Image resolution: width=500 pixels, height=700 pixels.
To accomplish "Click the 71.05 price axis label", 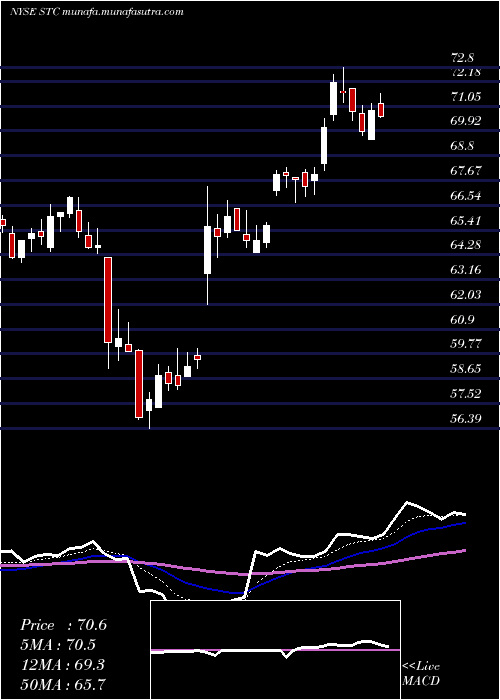I will pos(466,97).
